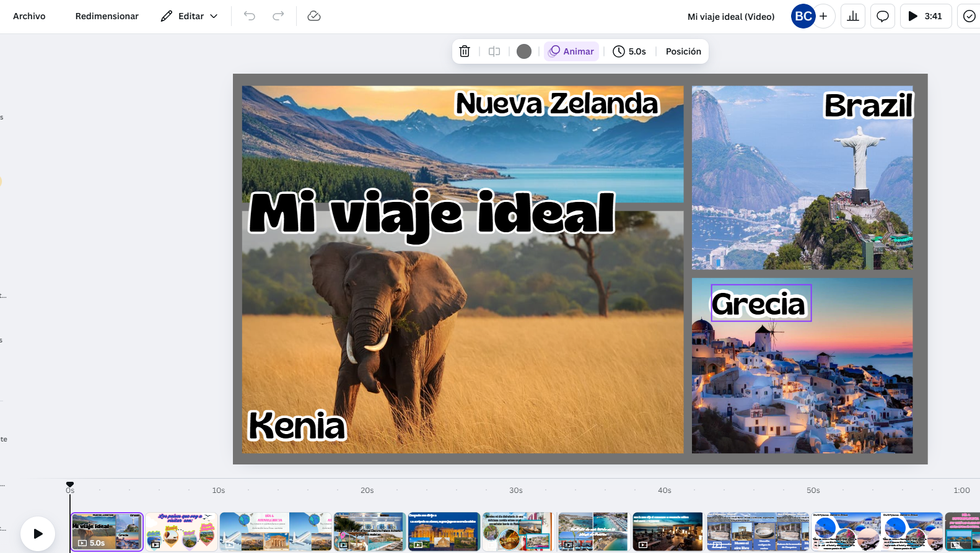Select the timeline slide under 40s mark
This screenshot has height=553, width=980.
[668, 531]
